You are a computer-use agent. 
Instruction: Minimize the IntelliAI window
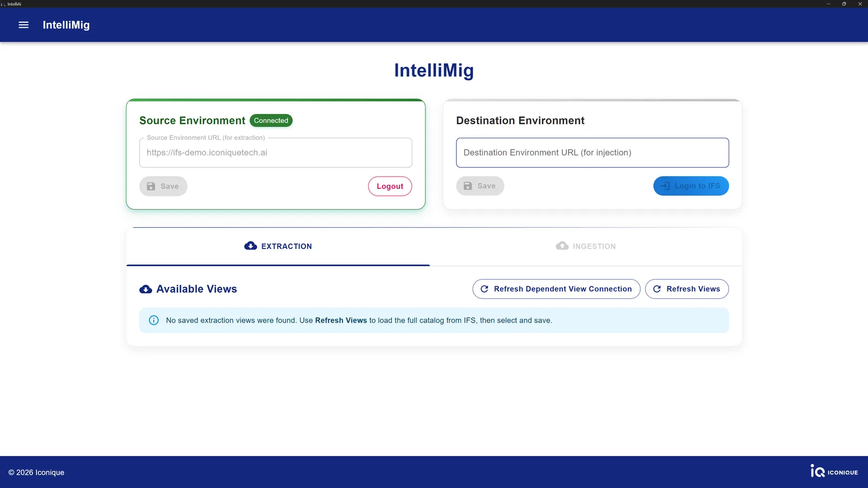pyautogui.click(x=828, y=4)
